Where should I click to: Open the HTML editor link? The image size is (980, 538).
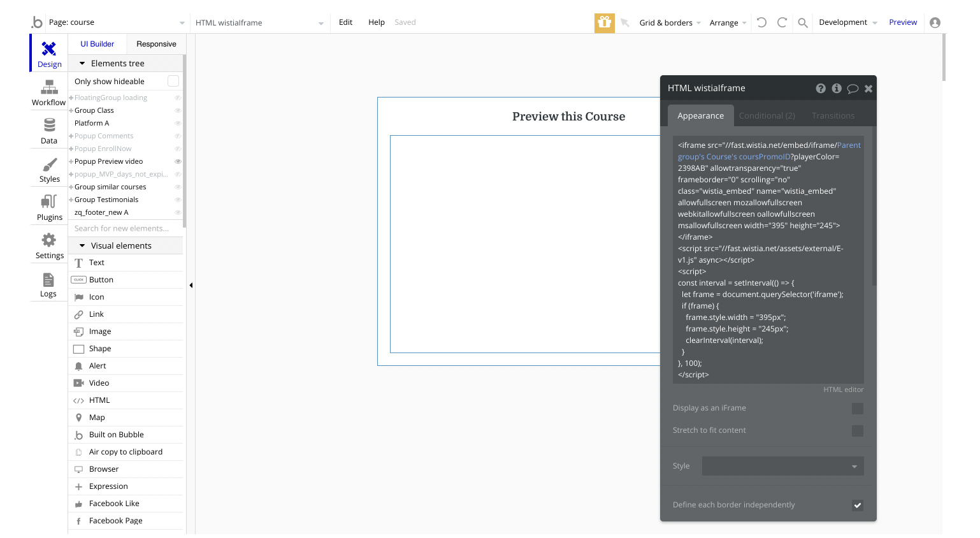[x=843, y=389]
